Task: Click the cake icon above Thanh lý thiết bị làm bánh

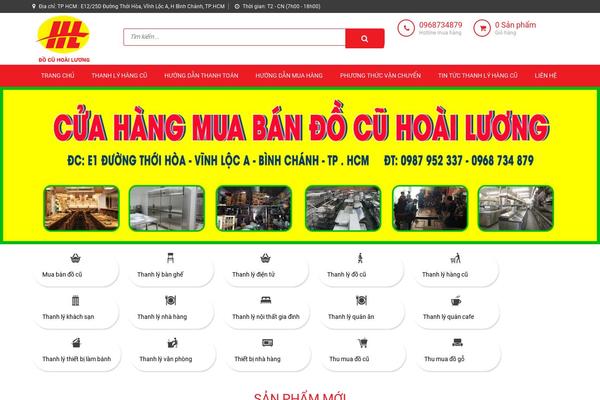Action: [76, 343]
